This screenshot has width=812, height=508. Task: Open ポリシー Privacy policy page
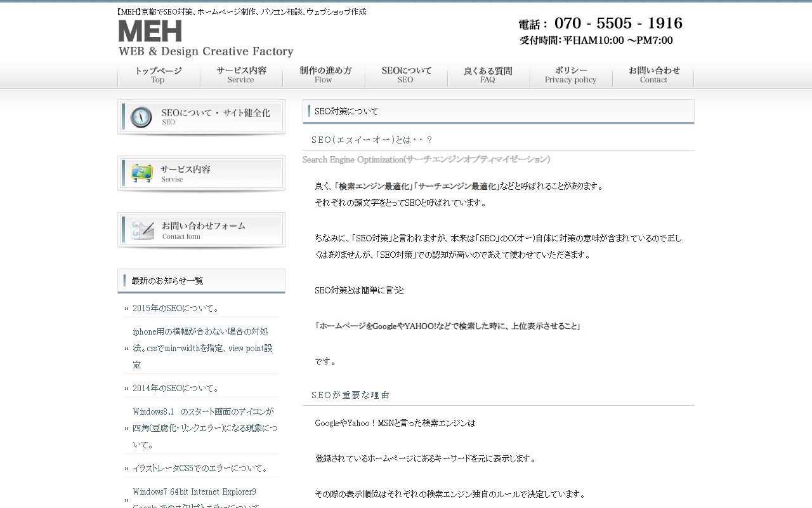(x=570, y=75)
